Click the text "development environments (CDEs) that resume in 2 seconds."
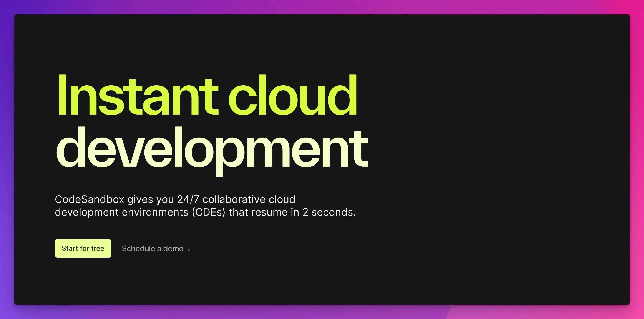This screenshot has height=319, width=644. click(205, 212)
